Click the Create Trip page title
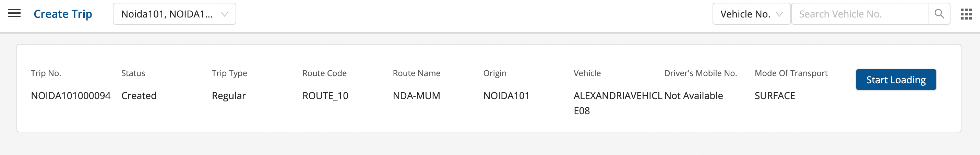Viewport: 980px width, 155px height. (63, 14)
